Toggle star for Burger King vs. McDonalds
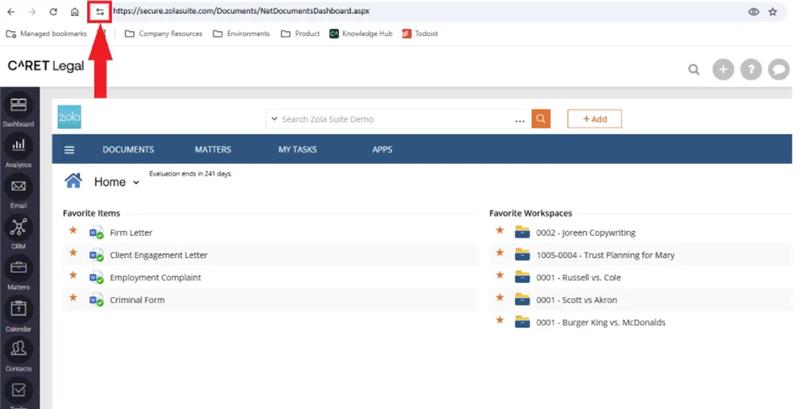Screen dimensions: 800x409 tap(500, 320)
